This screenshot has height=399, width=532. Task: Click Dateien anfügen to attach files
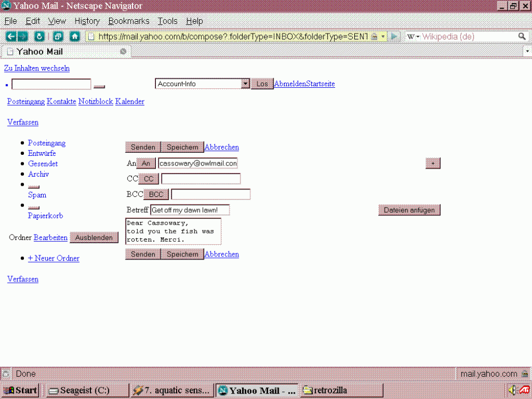pos(409,210)
